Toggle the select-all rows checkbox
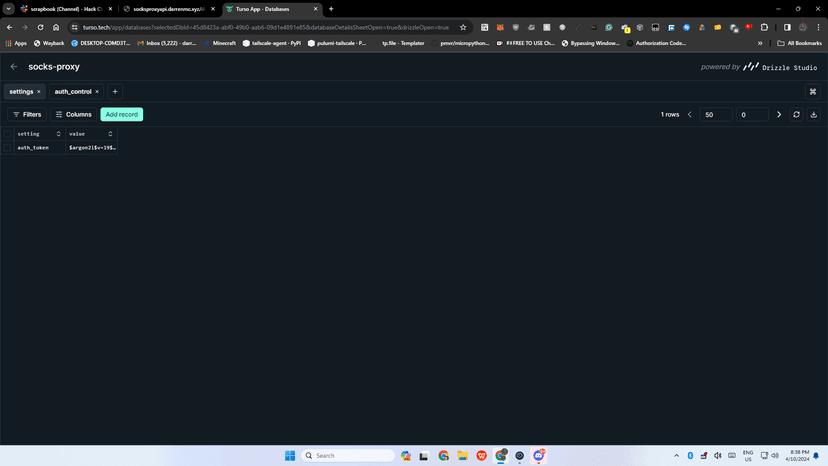Image resolution: width=828 pixels, height=466 pixels. (x=7, y=134)
